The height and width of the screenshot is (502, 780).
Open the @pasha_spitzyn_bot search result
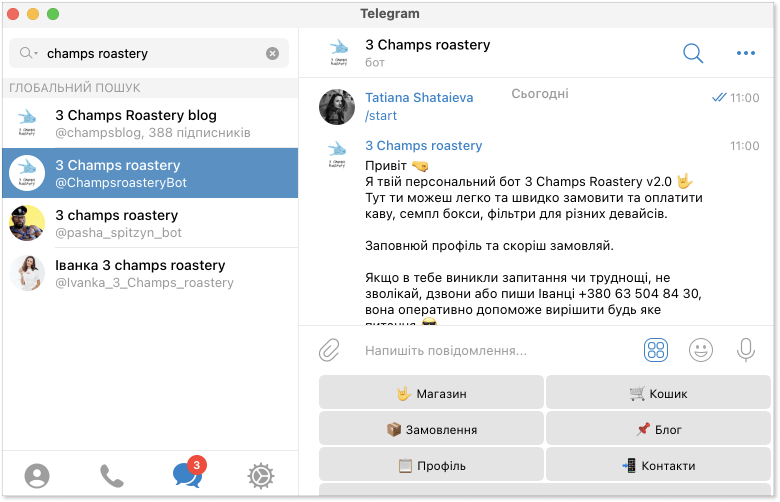pos(150,223)
